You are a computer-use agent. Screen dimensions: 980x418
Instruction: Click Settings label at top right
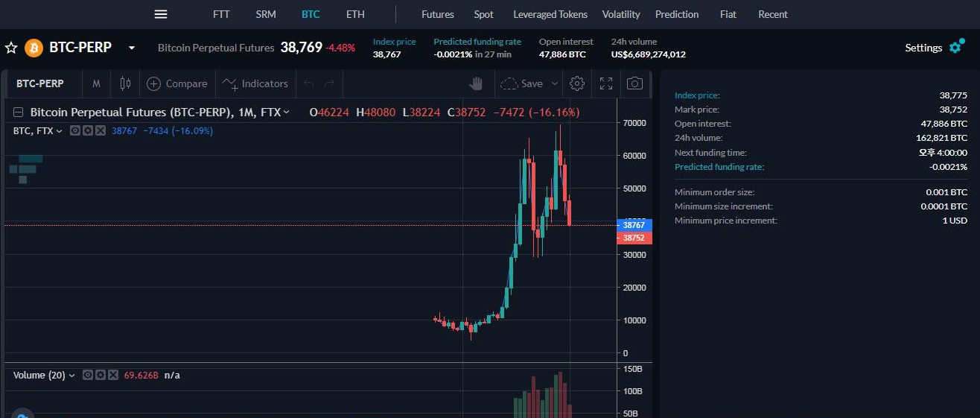point(923,48)
